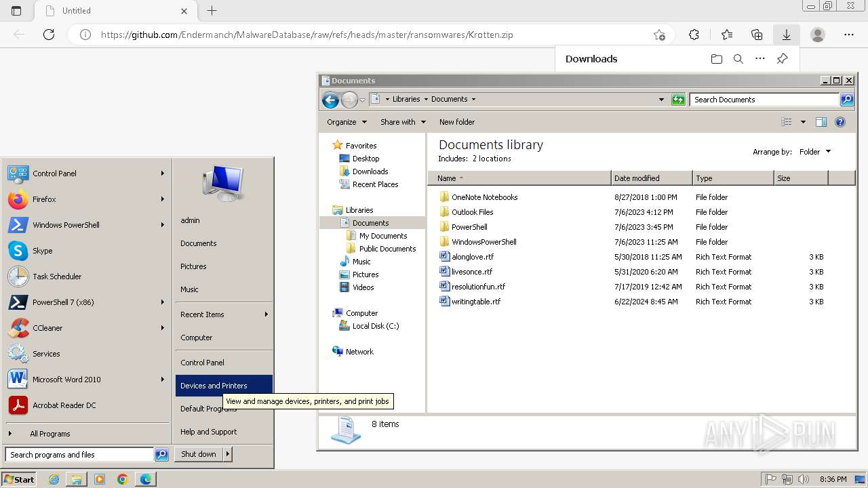868x488 pixels.
Task: Select Devices and Printers in the Start menu
Action: tap(224, 386)
